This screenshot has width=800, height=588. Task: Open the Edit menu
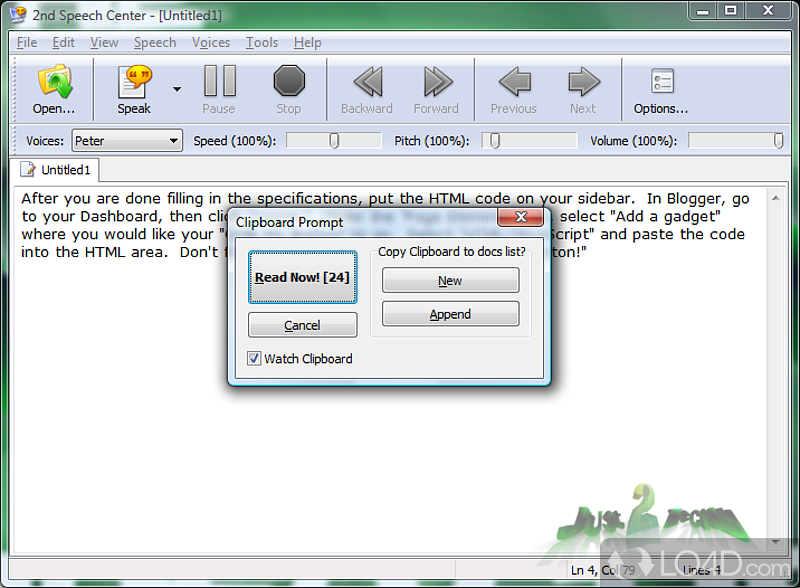63,42
